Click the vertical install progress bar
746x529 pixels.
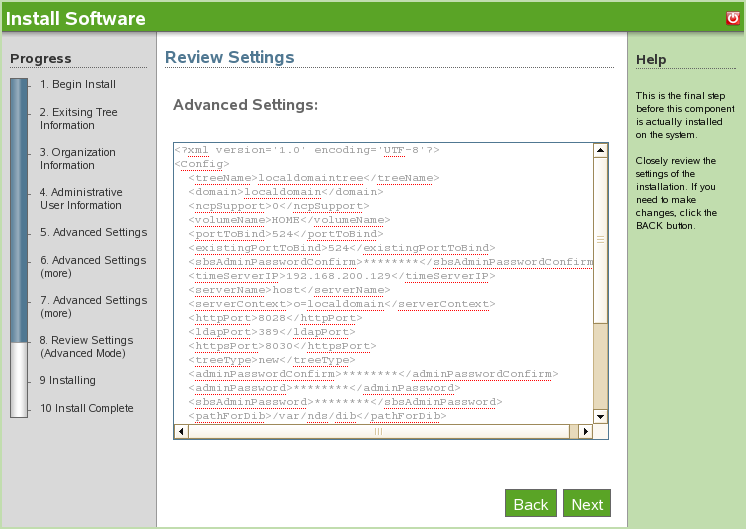click(19, 248)
